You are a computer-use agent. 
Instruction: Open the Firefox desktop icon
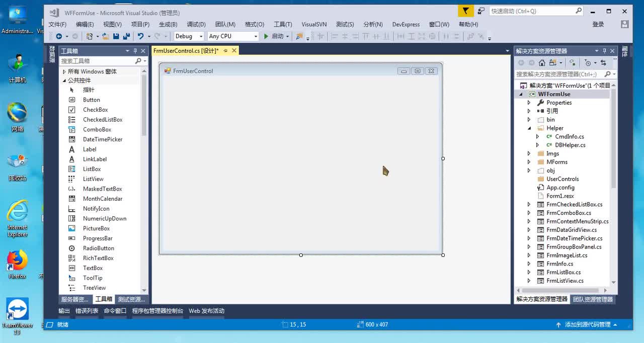coord(17,264)
